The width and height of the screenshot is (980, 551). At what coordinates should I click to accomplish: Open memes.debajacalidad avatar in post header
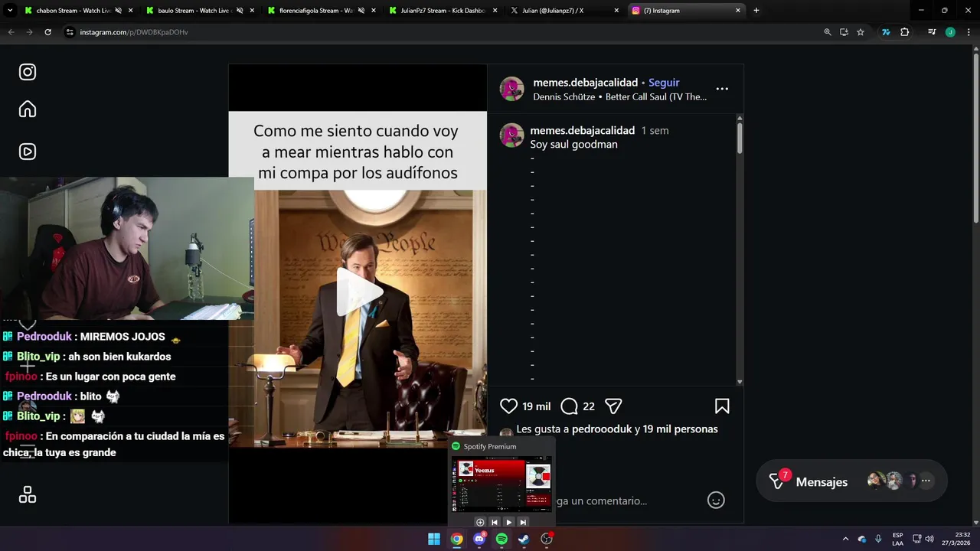click(x=511, y=89)
